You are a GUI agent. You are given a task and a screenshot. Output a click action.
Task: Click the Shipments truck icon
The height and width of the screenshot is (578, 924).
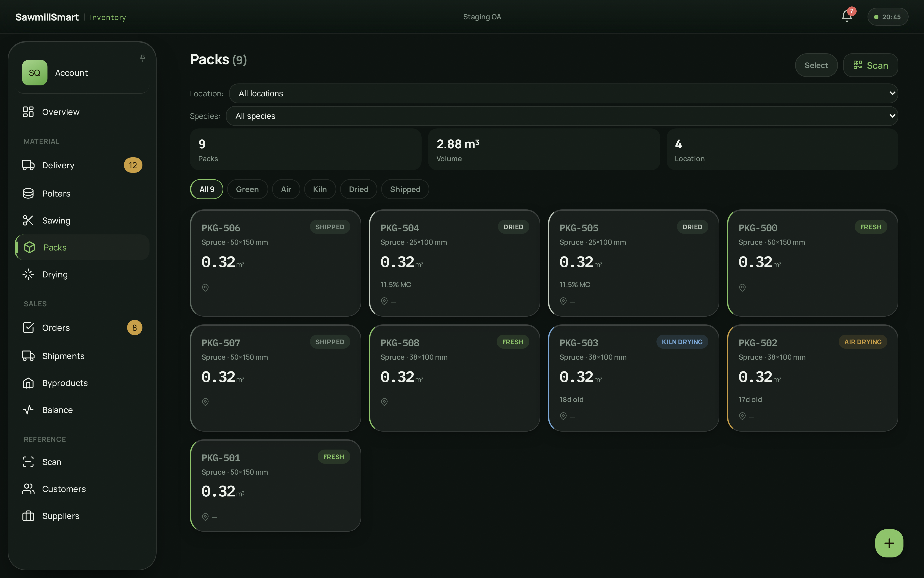(x=28, y=356)
